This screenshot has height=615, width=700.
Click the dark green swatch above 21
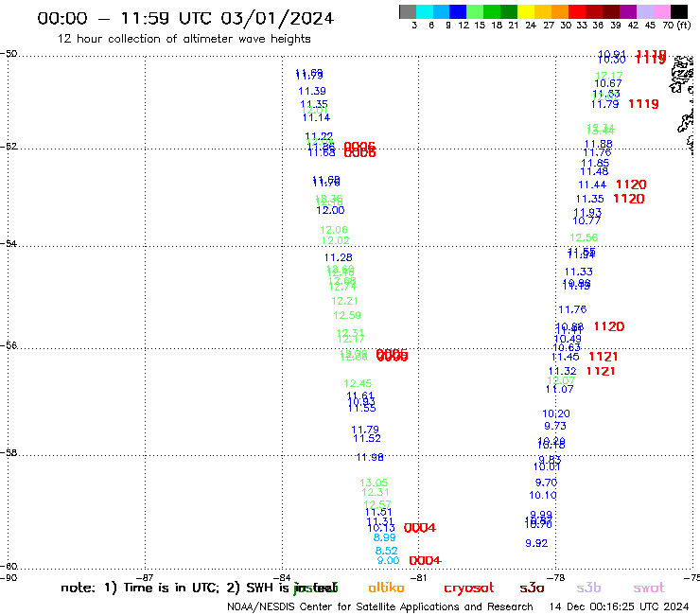(x=509, y=11)
